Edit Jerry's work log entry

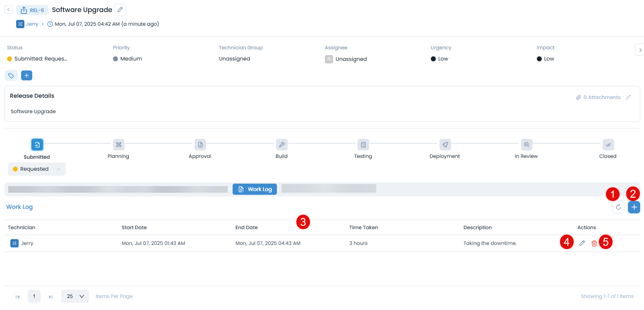pyautogui.click(x=582, y=243)
